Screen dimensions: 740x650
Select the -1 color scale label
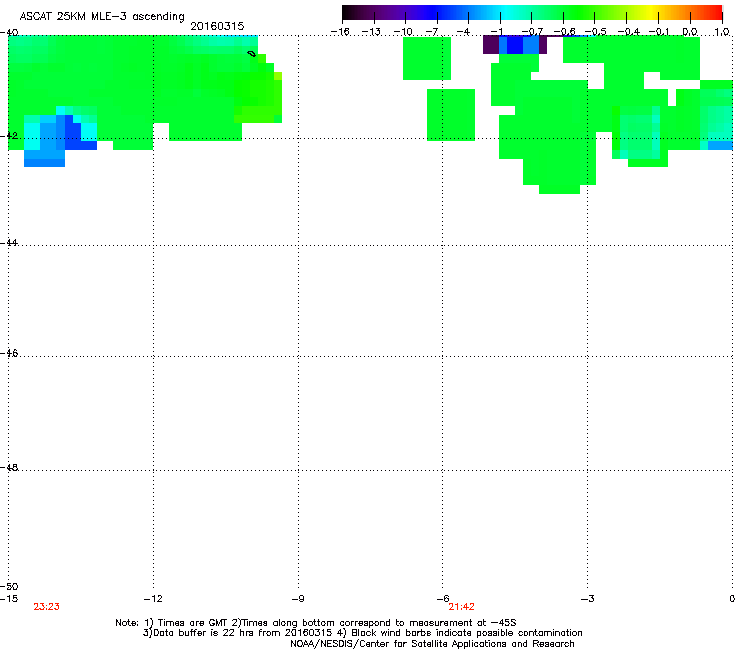[496, 32]
